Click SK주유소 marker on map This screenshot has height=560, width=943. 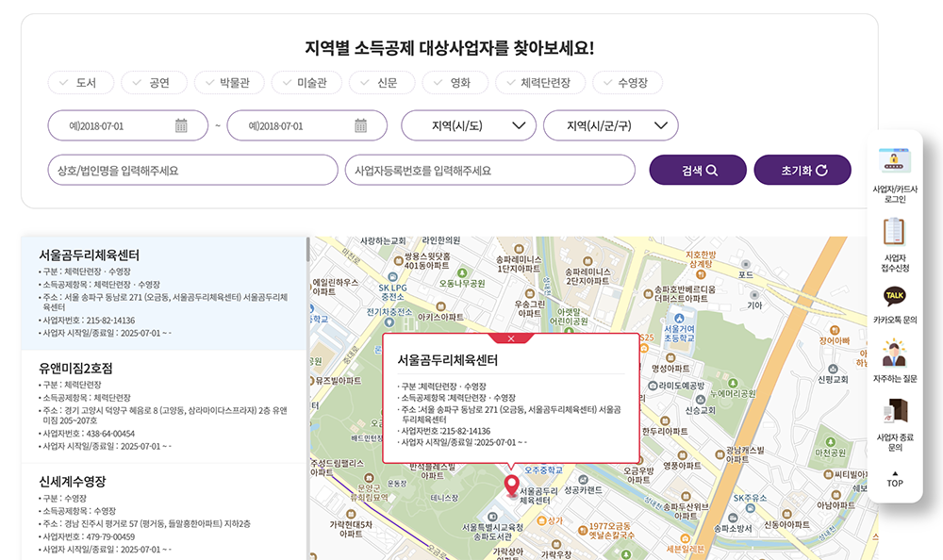point(750,508)
